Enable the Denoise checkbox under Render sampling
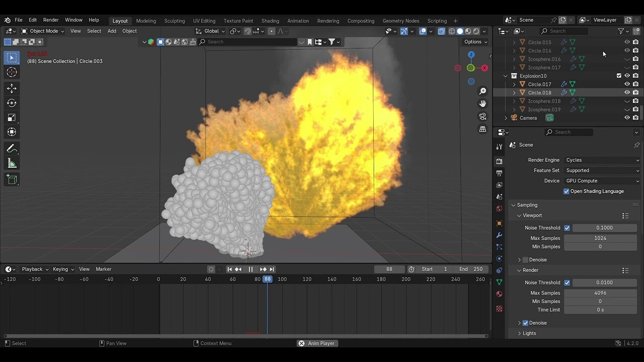The image size is (644, 362). (525, 323)
